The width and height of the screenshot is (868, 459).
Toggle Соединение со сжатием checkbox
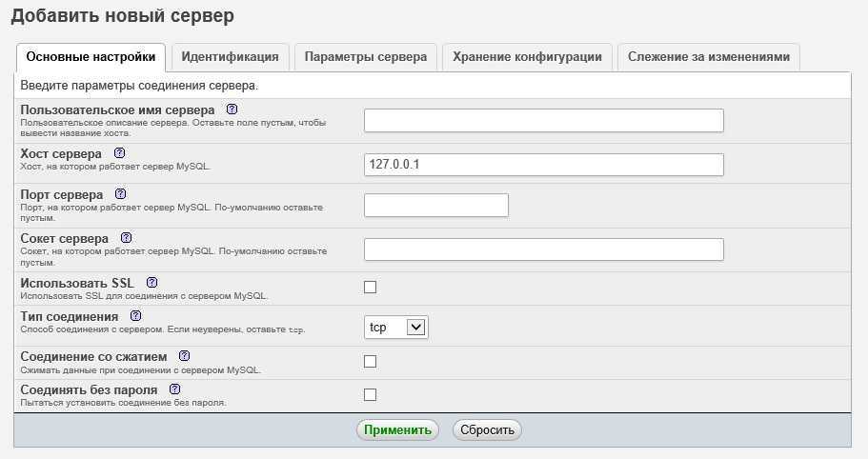tap(371, 361)
